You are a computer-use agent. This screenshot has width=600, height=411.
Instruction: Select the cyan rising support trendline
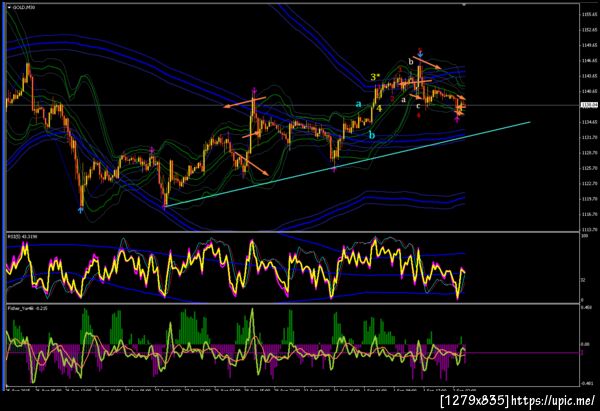347,164
